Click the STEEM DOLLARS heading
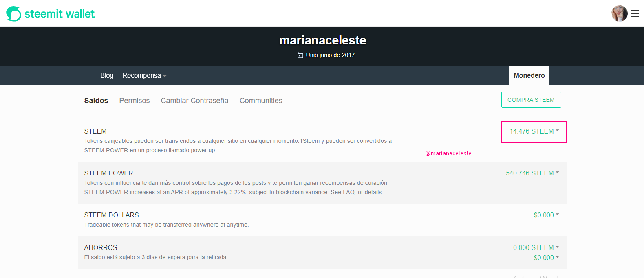The width and height of the screenshot is (644, 278). pos(111,215)
